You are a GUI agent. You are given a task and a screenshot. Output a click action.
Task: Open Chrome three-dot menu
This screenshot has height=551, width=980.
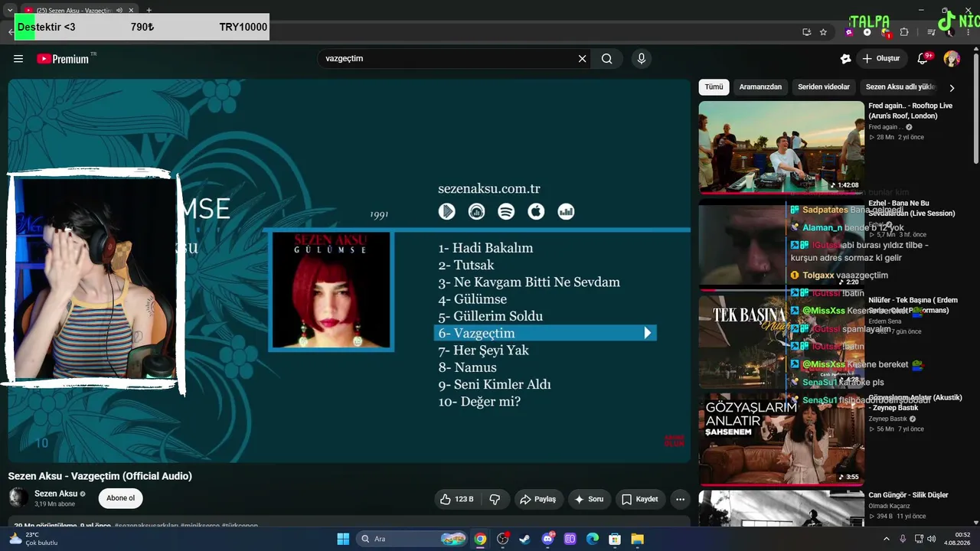(x=969, y=32)
